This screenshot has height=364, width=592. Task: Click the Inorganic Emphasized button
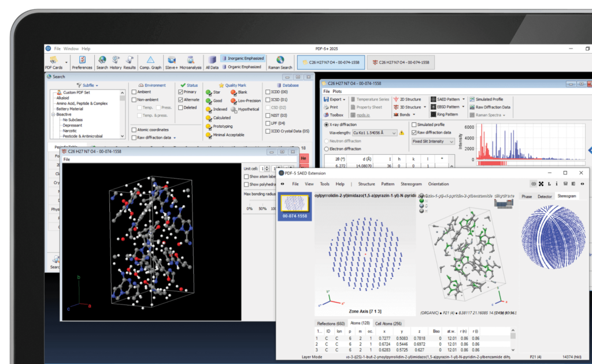point(242,58)
